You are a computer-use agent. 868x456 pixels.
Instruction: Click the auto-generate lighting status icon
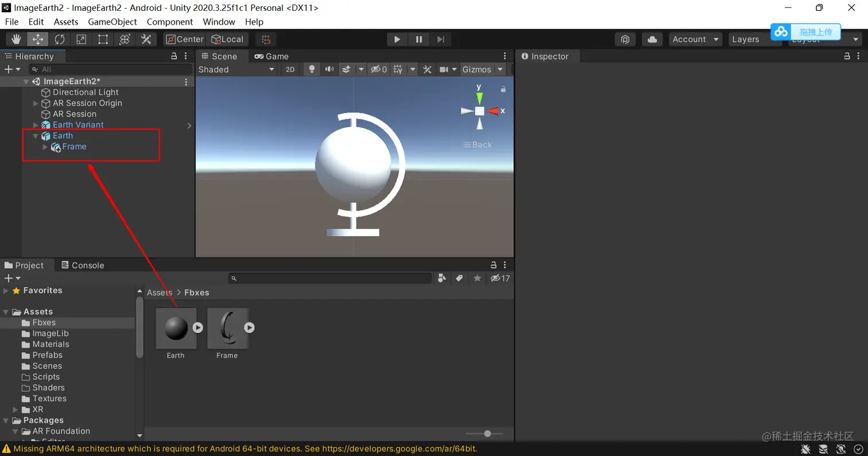click(x=841, y=449)
